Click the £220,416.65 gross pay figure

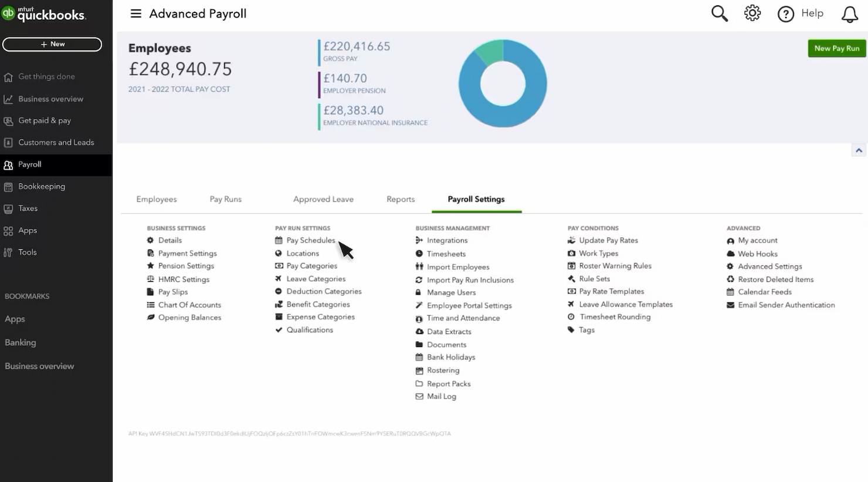click(357, 46)
